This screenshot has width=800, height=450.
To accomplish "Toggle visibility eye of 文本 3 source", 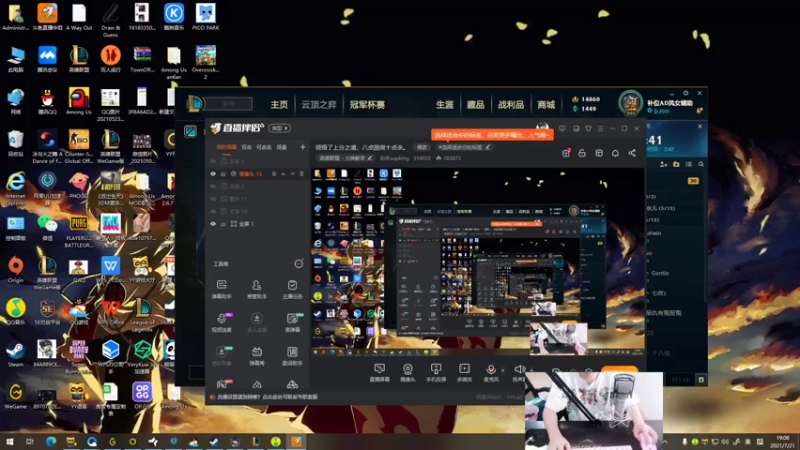I will pyautogui.click(x=213, y=161).
